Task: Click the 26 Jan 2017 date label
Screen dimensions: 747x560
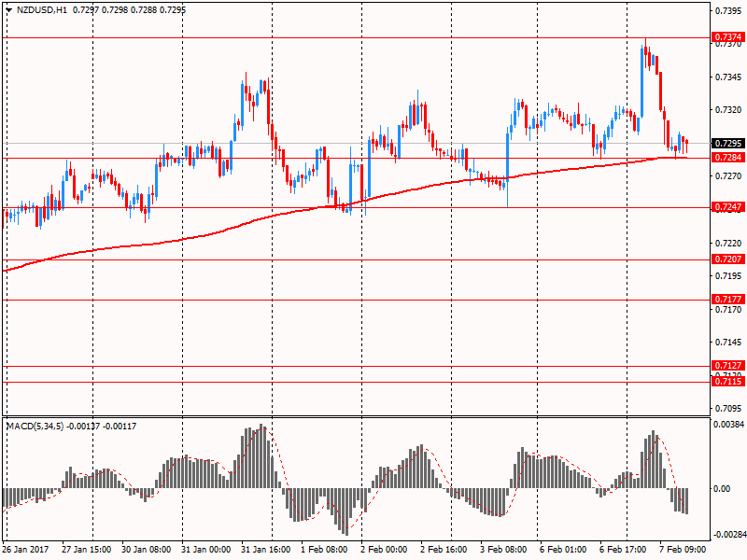Action: (28, 551)
